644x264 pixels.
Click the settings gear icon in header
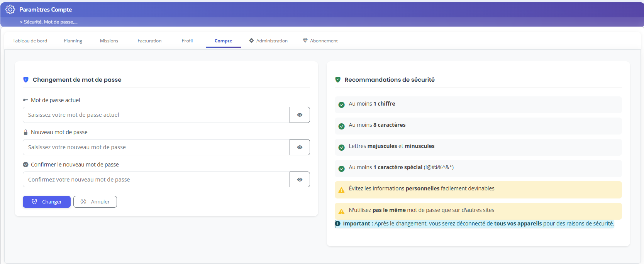(x=10, y=10)
